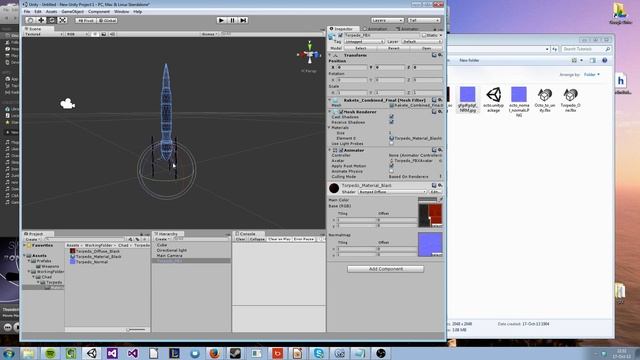Open the Layer dropdown in Inspector
The height and width of the screenshot is (360, 640).
[x=421, y=42]
